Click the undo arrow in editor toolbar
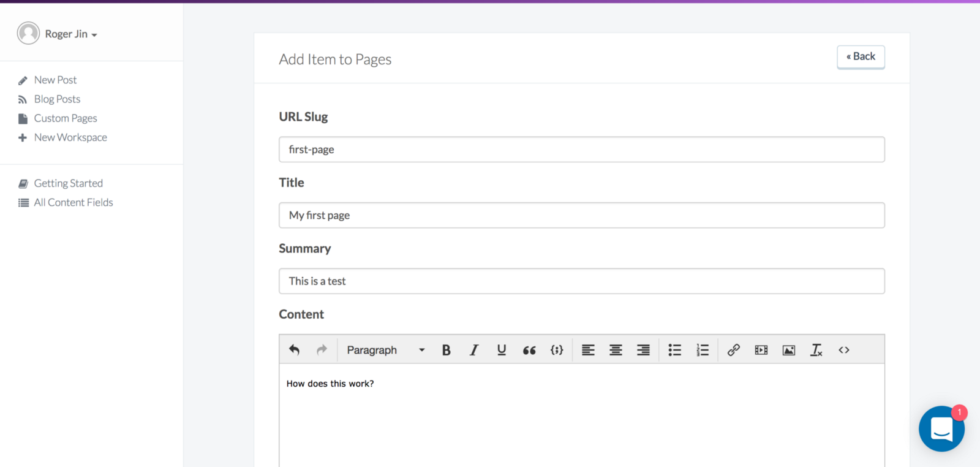This screenshot has height=467, width=980. (x=294, y=350)
